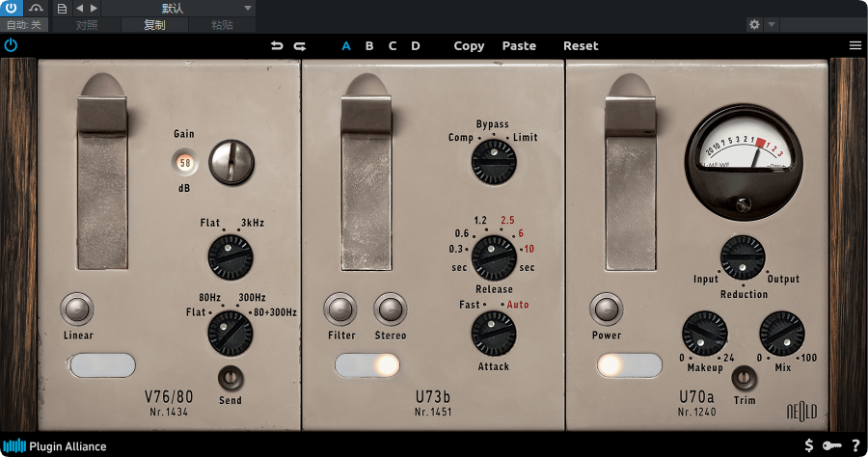Open the host preset file icon

(x=62, y=9)
